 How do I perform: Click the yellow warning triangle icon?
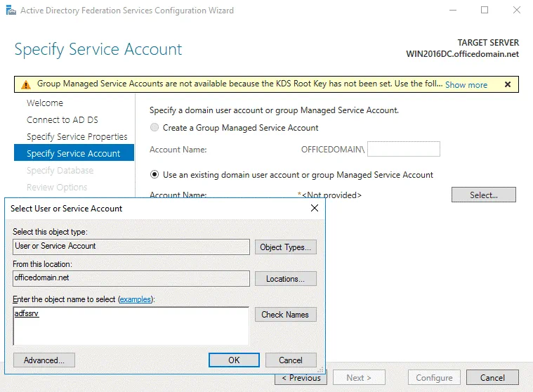pos(26,84)
